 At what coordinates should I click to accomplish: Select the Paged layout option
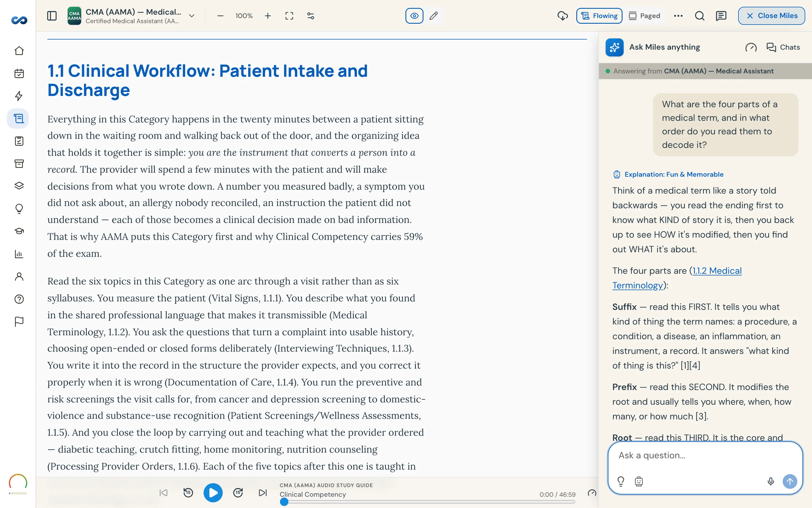pos(644,16)
